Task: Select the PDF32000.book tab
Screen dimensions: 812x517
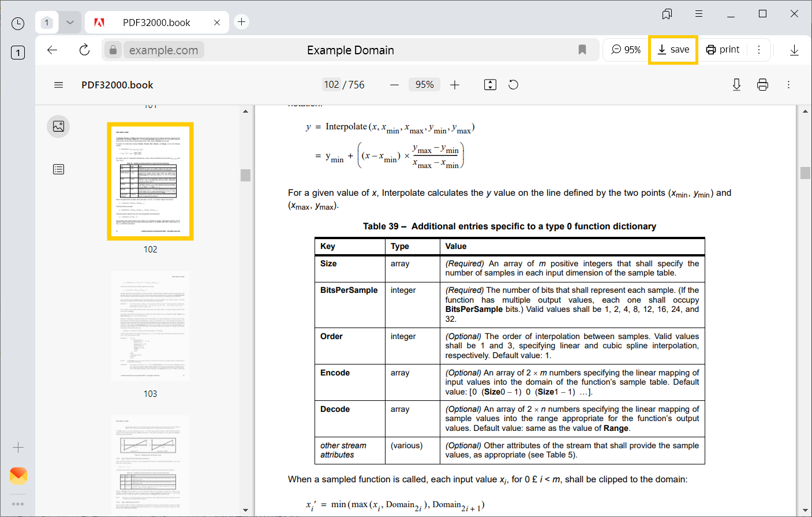Action: (156, 23)
